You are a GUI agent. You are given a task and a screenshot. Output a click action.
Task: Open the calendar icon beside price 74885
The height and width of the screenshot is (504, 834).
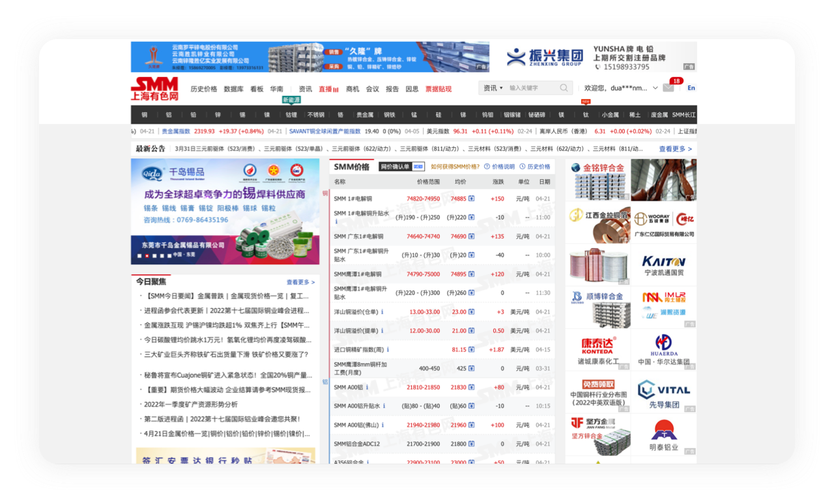[471, 199]
